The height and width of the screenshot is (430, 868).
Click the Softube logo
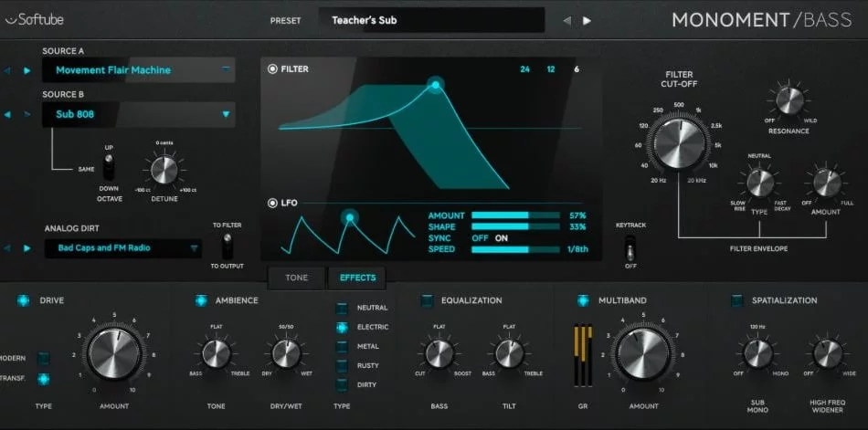35,20
